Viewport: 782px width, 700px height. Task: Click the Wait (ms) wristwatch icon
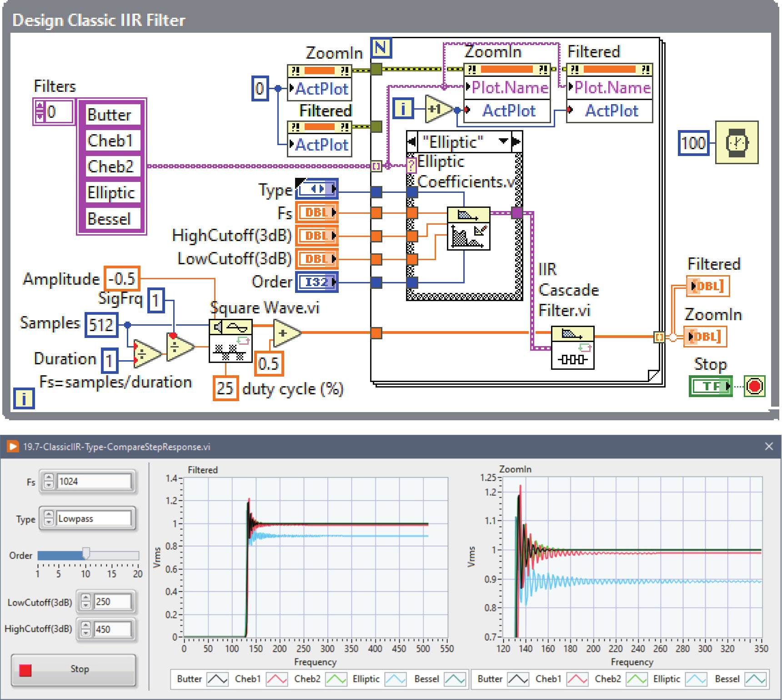pos(737,142)
